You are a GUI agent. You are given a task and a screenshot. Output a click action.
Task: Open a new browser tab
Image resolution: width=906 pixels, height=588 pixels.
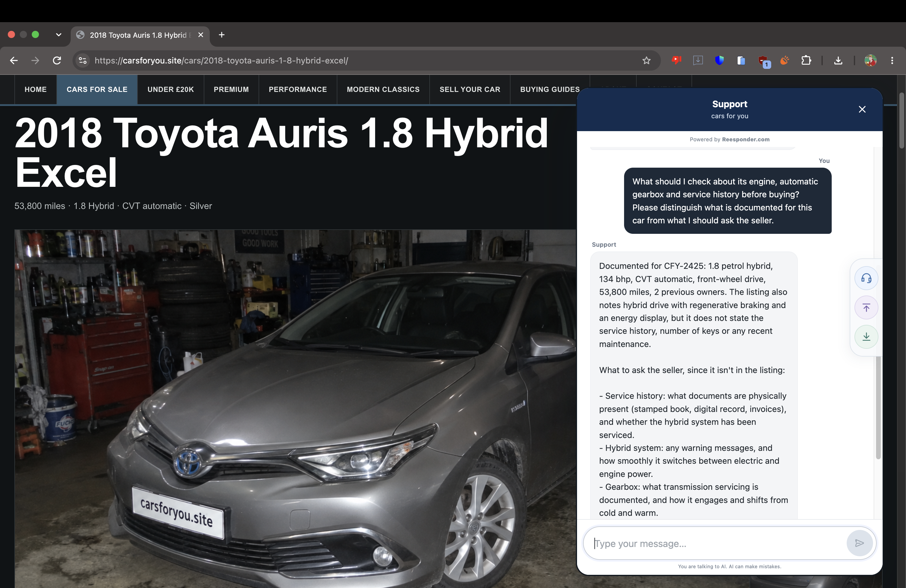click(221, 35)
